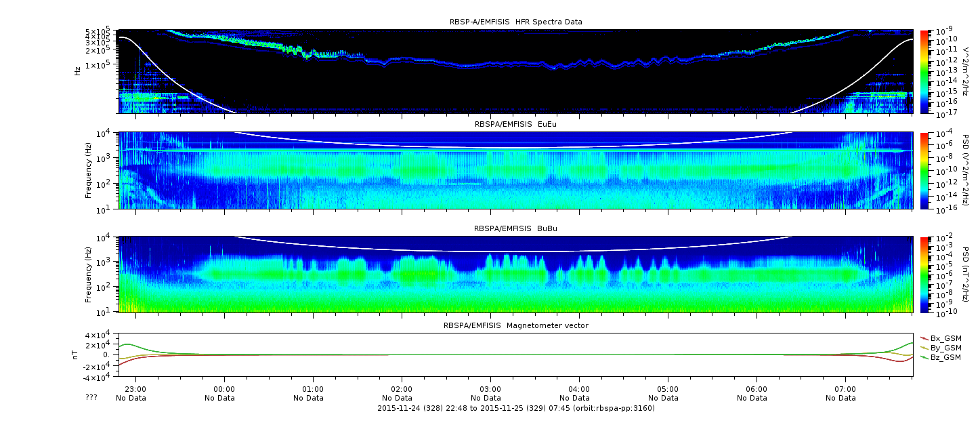Click the 07:00 time axis label

tap(845, 390)
